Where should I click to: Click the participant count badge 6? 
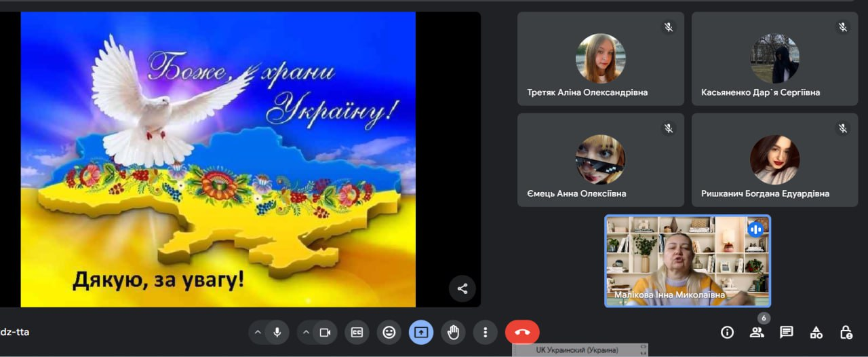[x=764, y=318]
